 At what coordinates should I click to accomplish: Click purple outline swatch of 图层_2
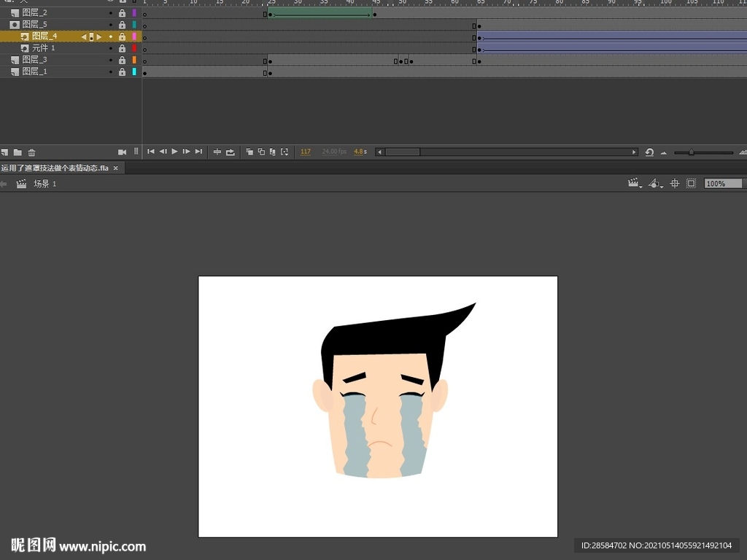(x=134, y=13)
